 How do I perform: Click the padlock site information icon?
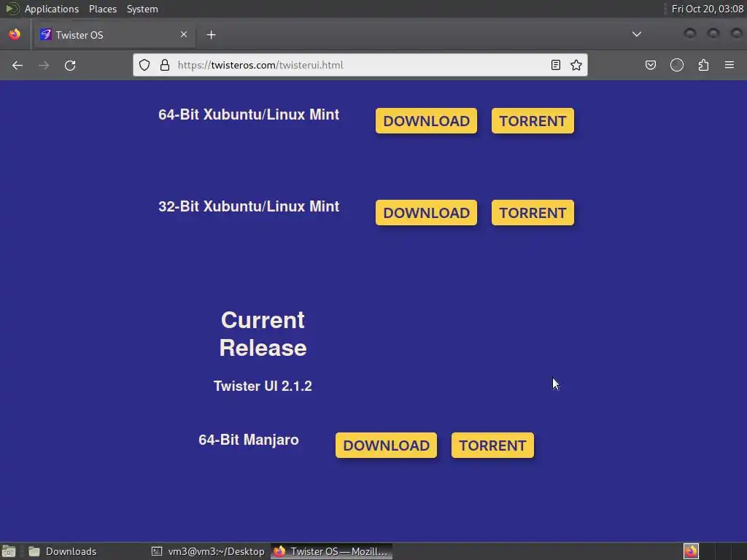click(165, 65)
